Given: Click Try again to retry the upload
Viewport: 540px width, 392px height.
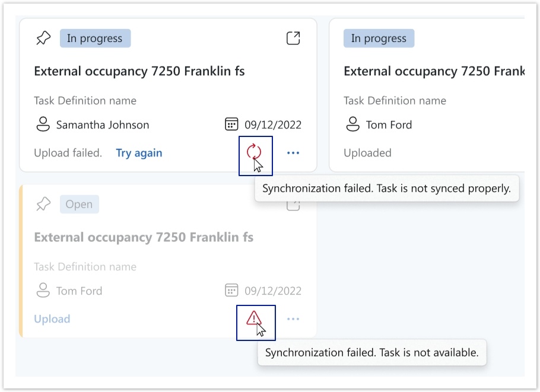Looking at the screenshot, I should (x=139, y=153).
